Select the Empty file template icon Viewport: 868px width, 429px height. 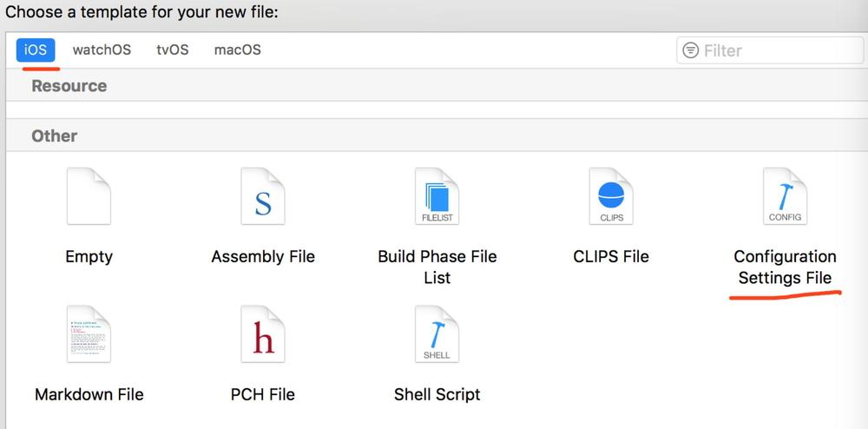pyautogui.click(x=89, y=197)
